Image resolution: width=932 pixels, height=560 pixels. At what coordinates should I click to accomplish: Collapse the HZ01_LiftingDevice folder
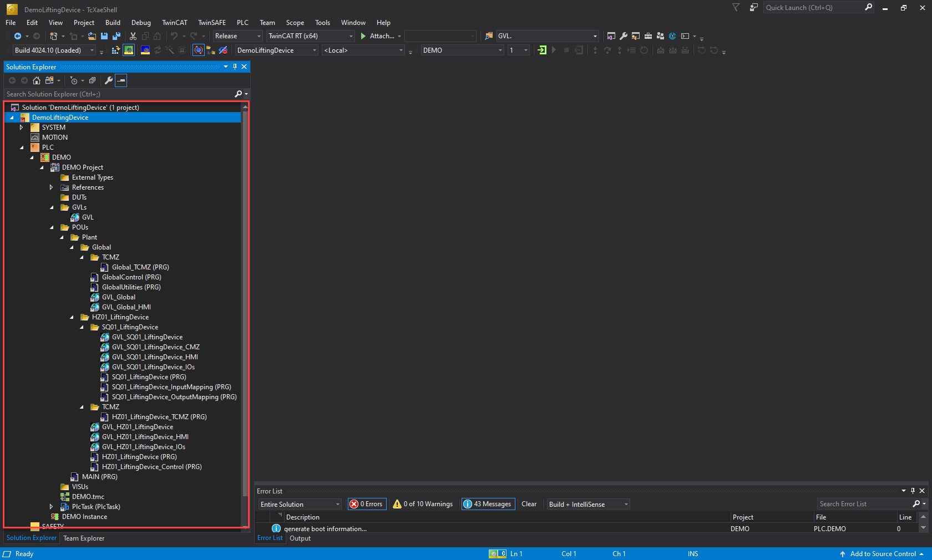point(72,317)
